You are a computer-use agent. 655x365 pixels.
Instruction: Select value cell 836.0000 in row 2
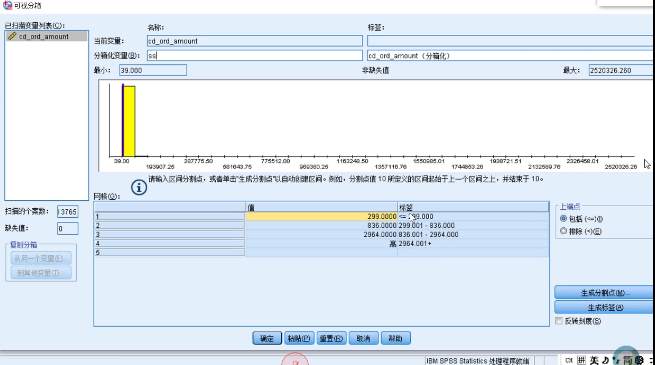(321, 226)
